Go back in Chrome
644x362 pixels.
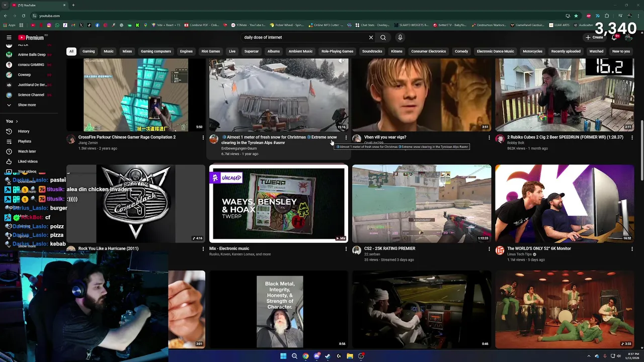(5, 16)
